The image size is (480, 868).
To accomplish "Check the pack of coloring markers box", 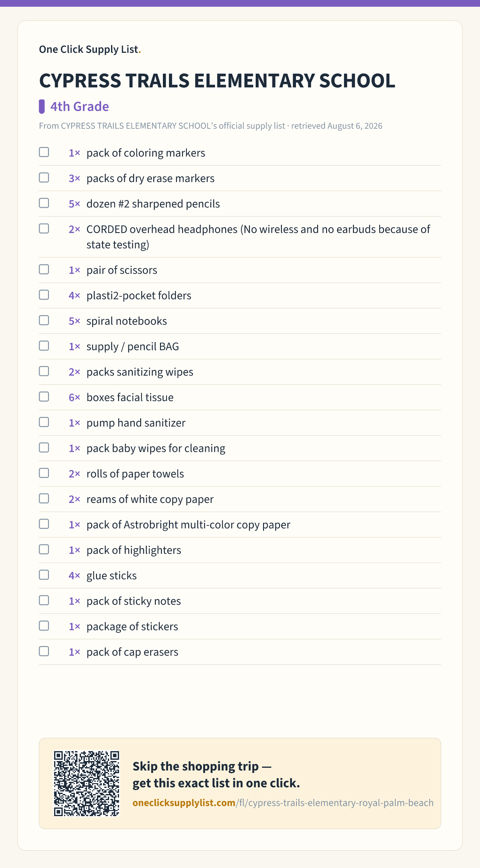I will 44,152.
